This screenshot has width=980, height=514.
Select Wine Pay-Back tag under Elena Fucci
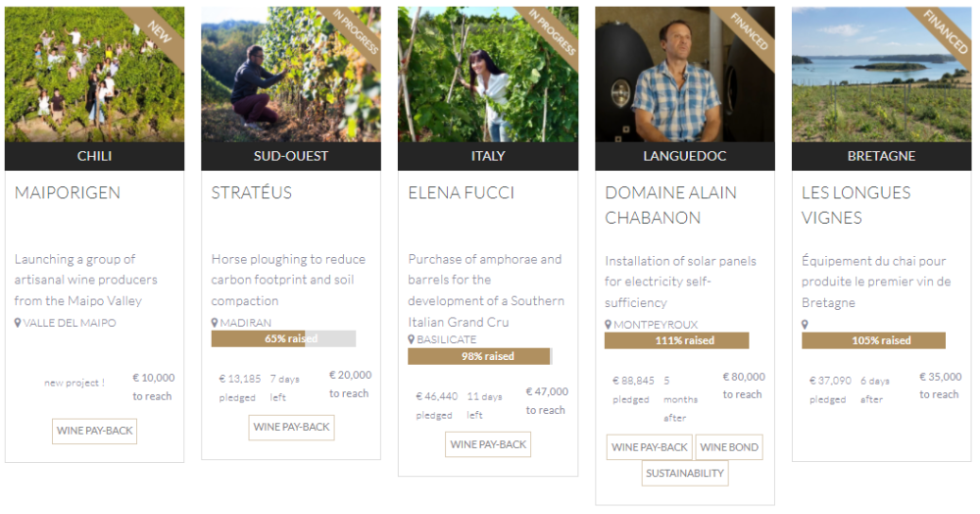point(488,444)
